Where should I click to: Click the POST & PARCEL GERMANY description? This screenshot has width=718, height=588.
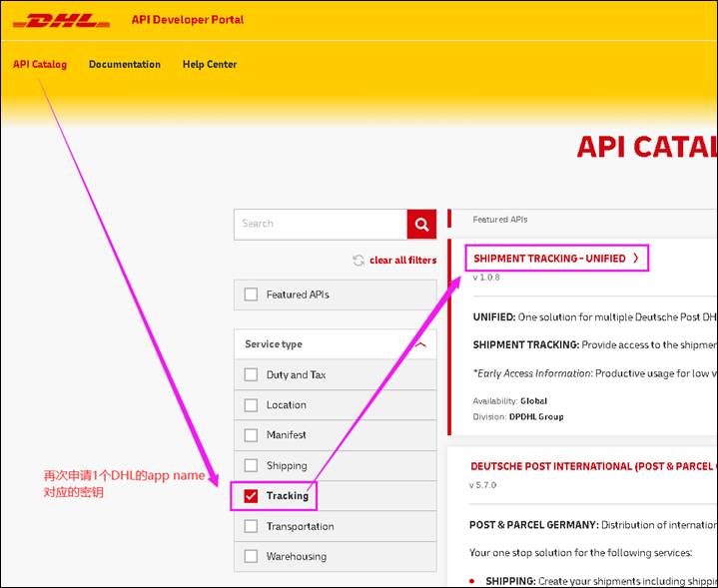[x=593, y=525]
